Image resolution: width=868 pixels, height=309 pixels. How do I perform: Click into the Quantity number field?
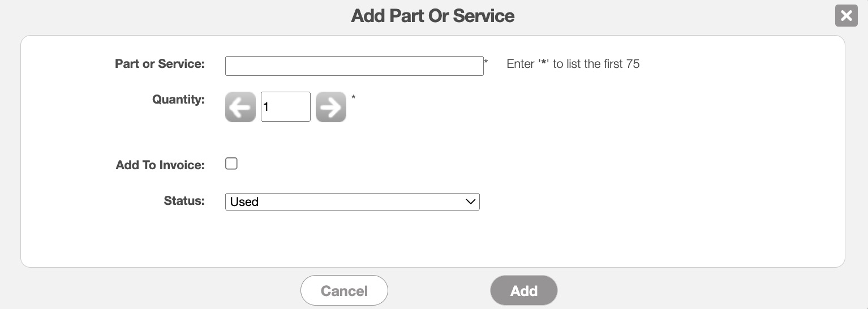(286, 107)
